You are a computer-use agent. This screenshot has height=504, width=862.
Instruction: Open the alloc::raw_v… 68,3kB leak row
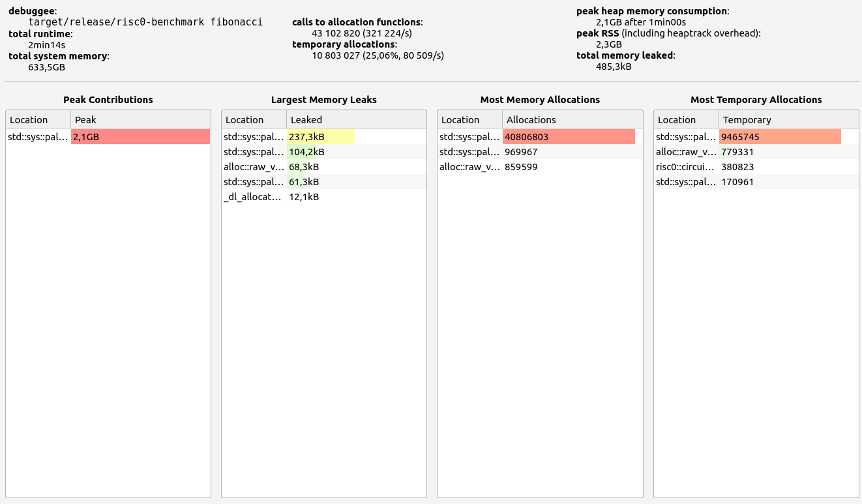[323, 167]
